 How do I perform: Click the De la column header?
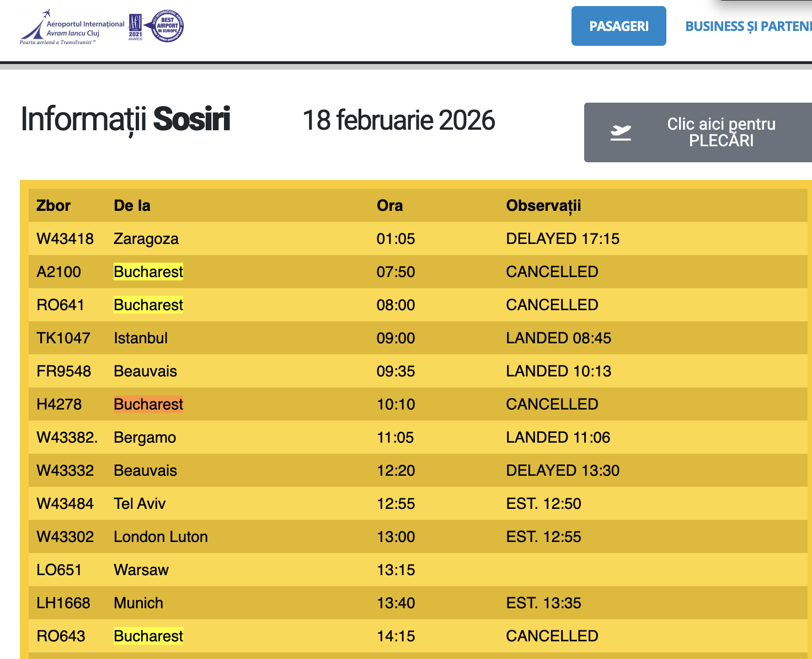(132, 206)
